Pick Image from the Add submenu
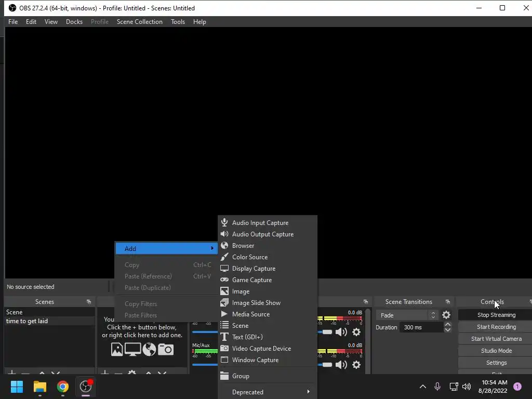The width and height of the screenshot is (532, 399). (268, 291)
